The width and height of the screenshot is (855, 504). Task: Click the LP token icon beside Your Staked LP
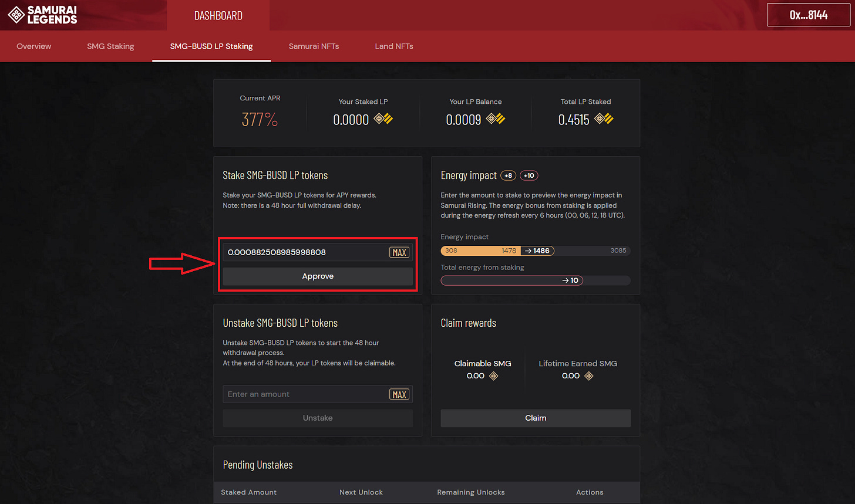click(x=383, y=119)
